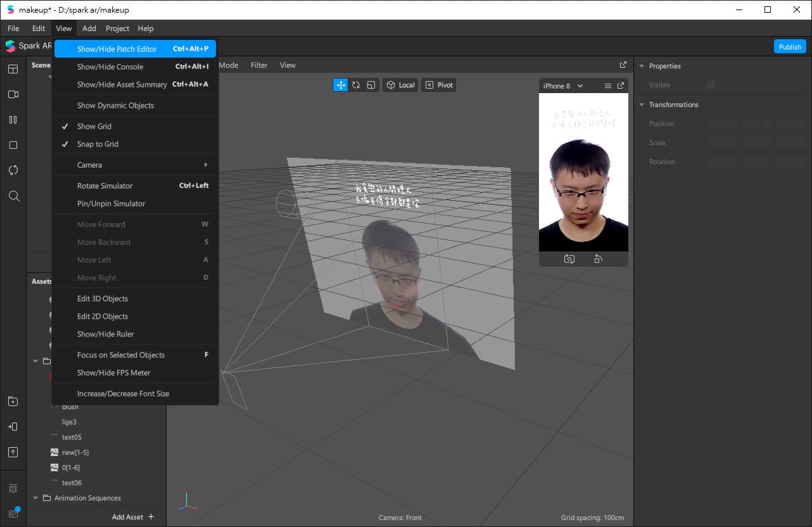
Task: Pause the effect from the left toolbar
Action: [x=13, y=120]
